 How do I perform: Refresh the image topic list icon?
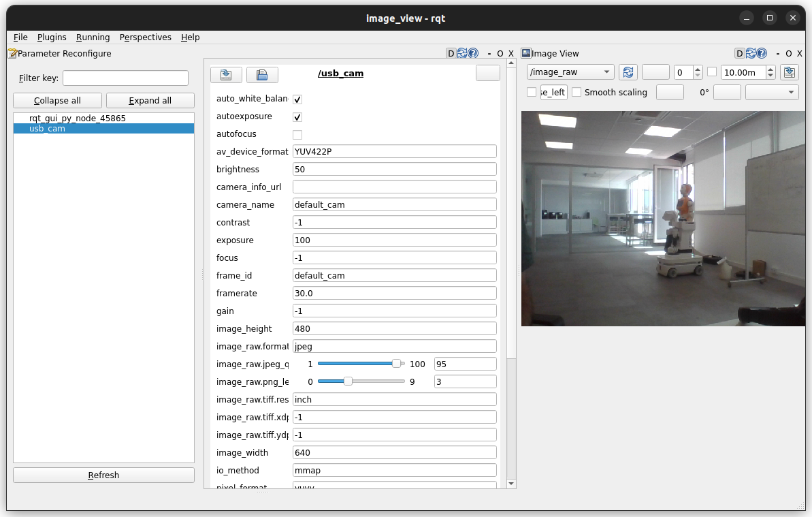(628, 72)
